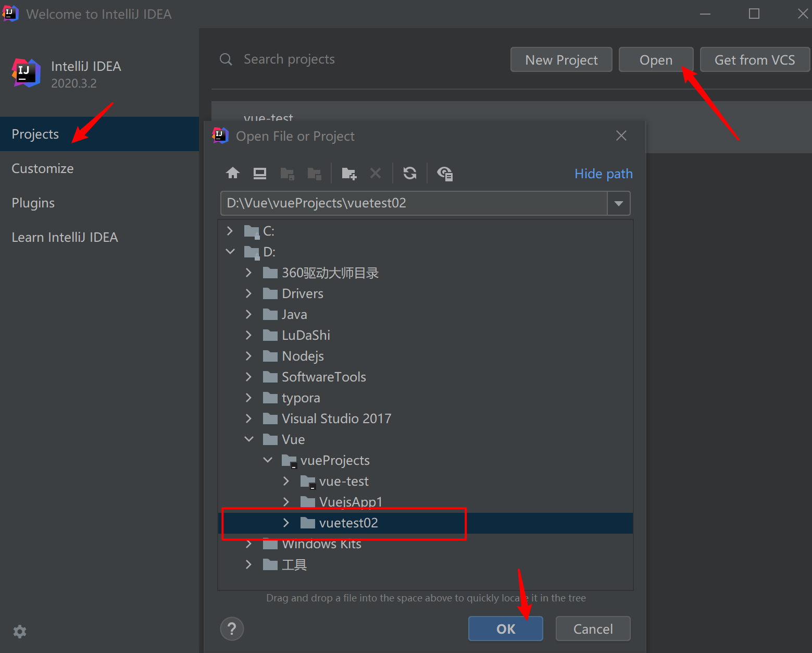The height and width of the screenshot is (653, 812).
Task: Click the Delete (X) toolbar icon
Action: point(376,173)
